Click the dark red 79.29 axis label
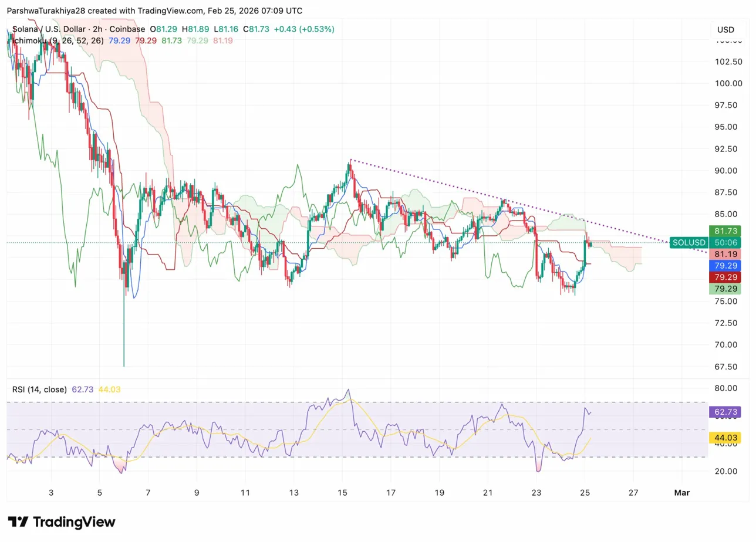 (x=725, y=277)
